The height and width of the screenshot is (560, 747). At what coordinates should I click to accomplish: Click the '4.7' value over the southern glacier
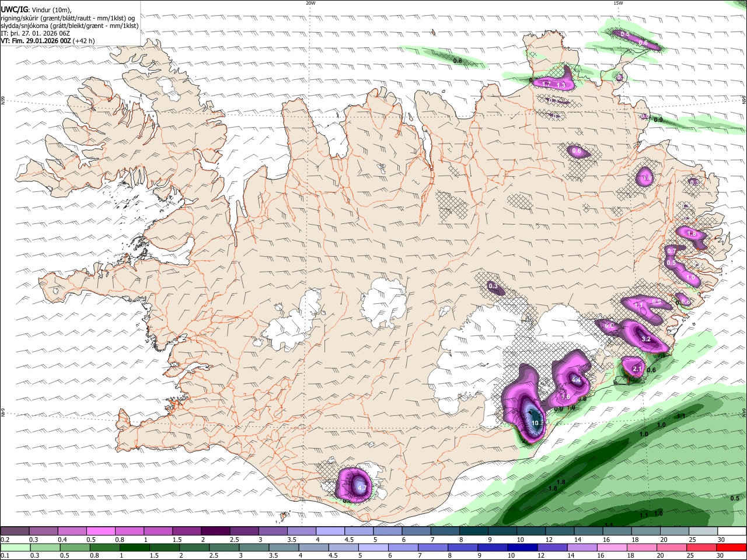[x=361, y=488]
